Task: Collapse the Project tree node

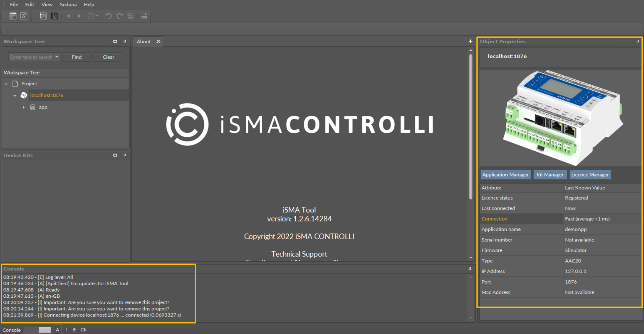Action: pyautogui.click(x=6, y=84)
